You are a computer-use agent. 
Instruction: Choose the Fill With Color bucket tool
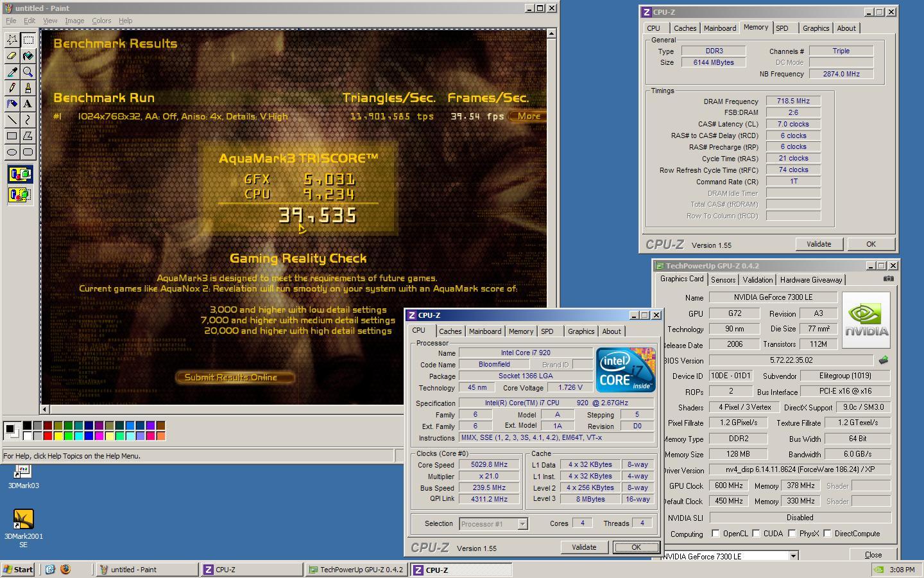point(28,56)
